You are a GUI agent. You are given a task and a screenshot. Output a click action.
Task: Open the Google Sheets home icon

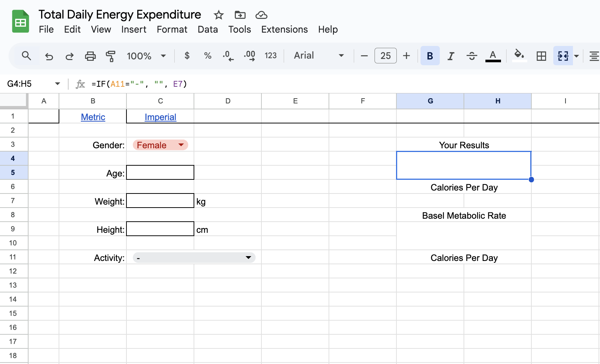pyautogui.click(x=20, y=21)
